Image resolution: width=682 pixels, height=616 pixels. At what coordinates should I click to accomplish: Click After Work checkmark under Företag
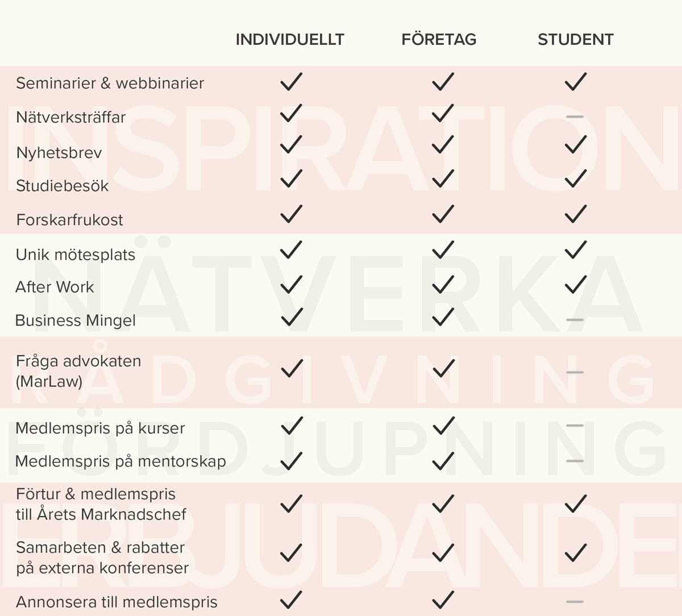tap(443, 284)
